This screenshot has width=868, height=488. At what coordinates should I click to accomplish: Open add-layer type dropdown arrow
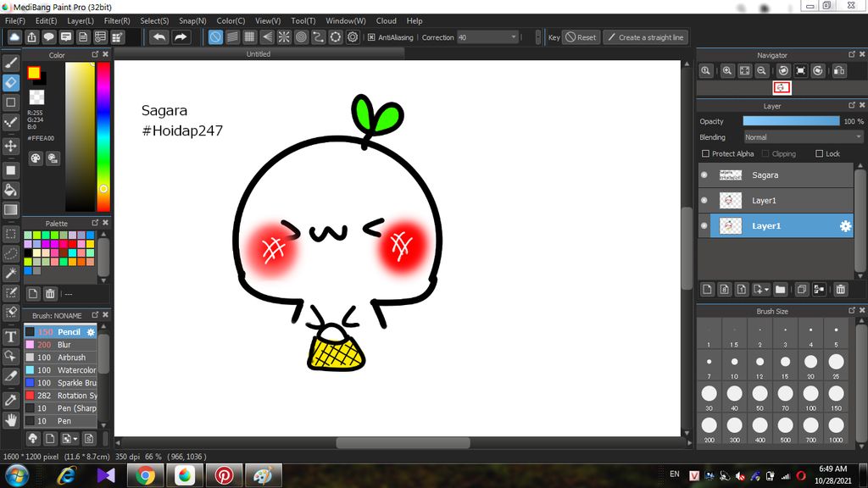(x=766, y=290)
